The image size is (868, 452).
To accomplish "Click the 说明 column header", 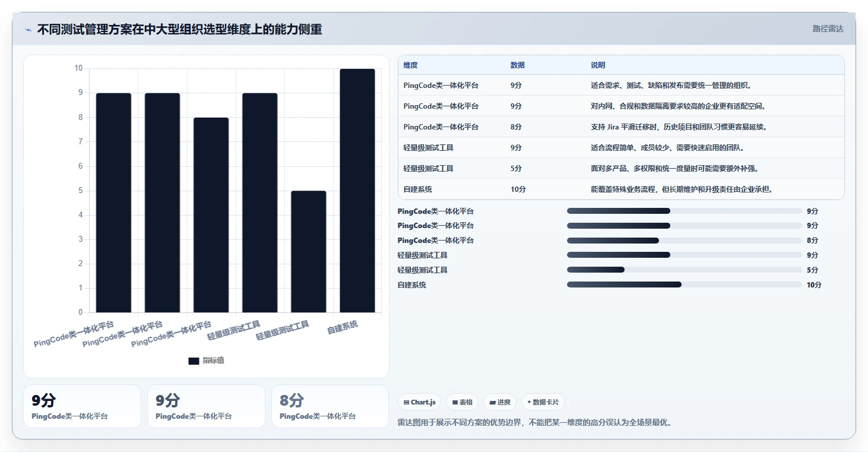I will click(x=598, y=65).
